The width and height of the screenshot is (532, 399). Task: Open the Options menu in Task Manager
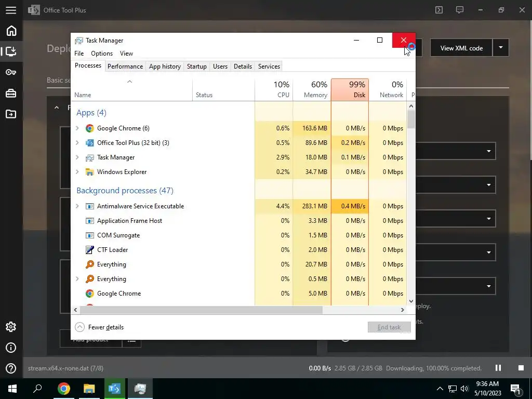[x=102, y=54]
